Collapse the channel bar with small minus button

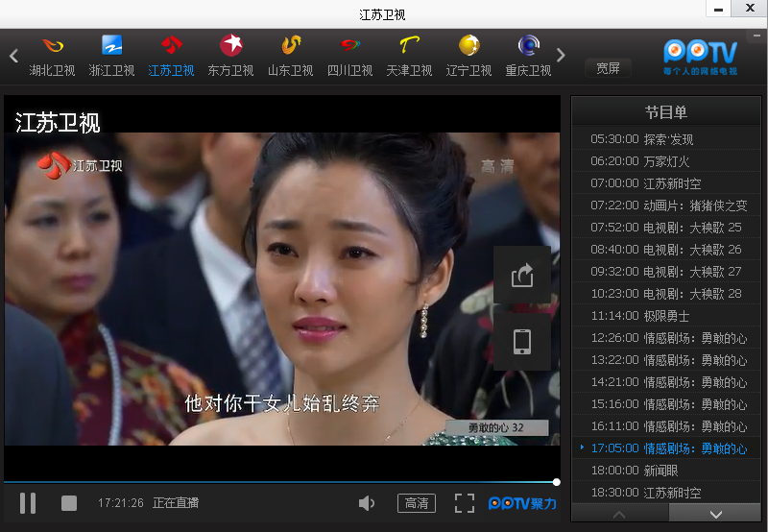tap(756, 36)
